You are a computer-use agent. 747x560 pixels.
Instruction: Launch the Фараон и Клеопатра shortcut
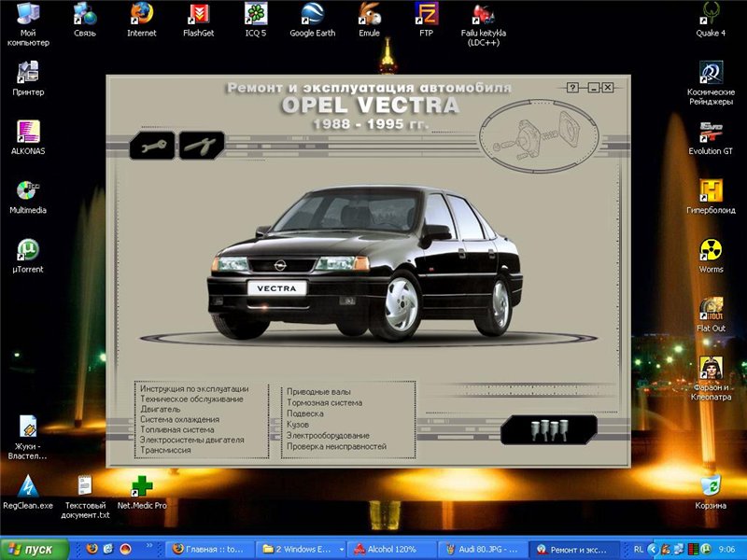pos(711,378)
